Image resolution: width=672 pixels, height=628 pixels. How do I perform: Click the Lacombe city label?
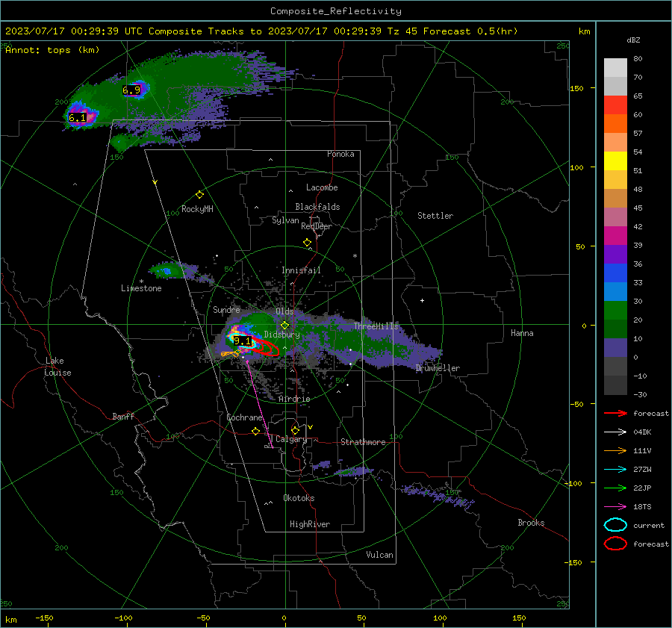point(322,187)
